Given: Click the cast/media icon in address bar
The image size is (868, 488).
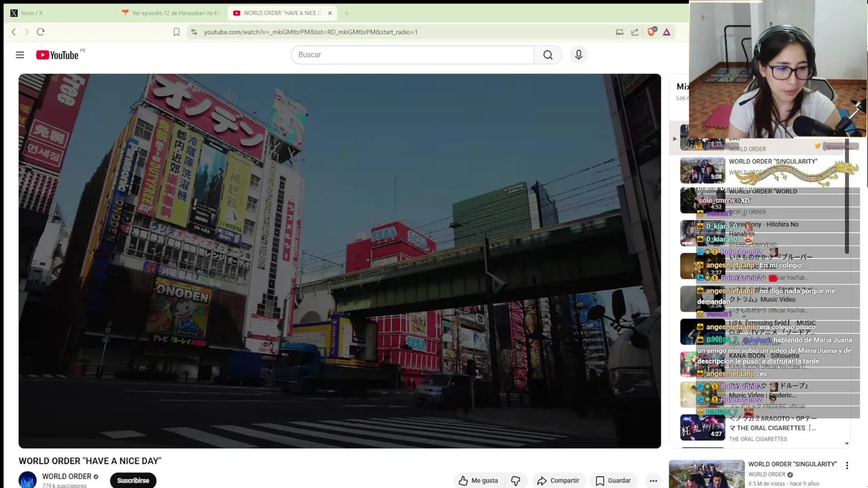Looking at the screenshot, I should 619,32.
